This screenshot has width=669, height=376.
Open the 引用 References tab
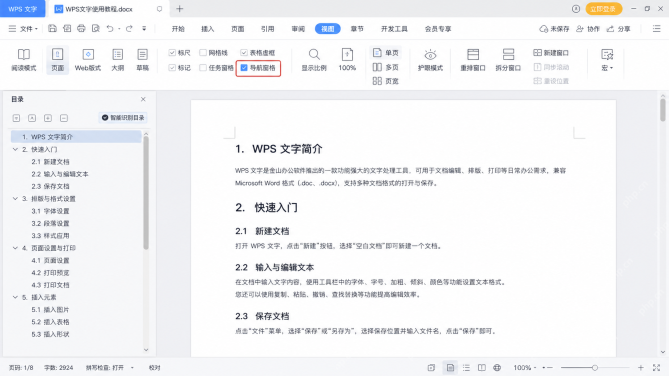(x=268, y=29)
